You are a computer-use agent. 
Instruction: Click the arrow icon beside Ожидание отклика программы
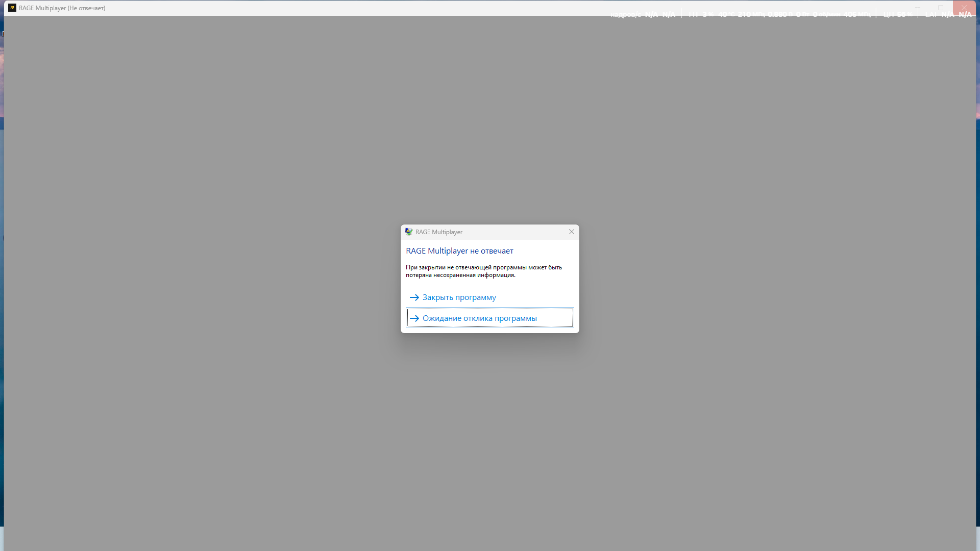tap(414, 318)
